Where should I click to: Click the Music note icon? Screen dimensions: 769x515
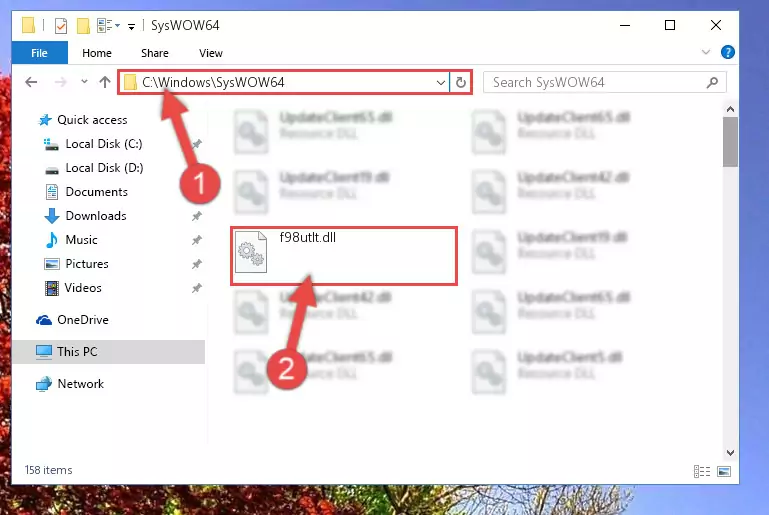click(51, 240)
